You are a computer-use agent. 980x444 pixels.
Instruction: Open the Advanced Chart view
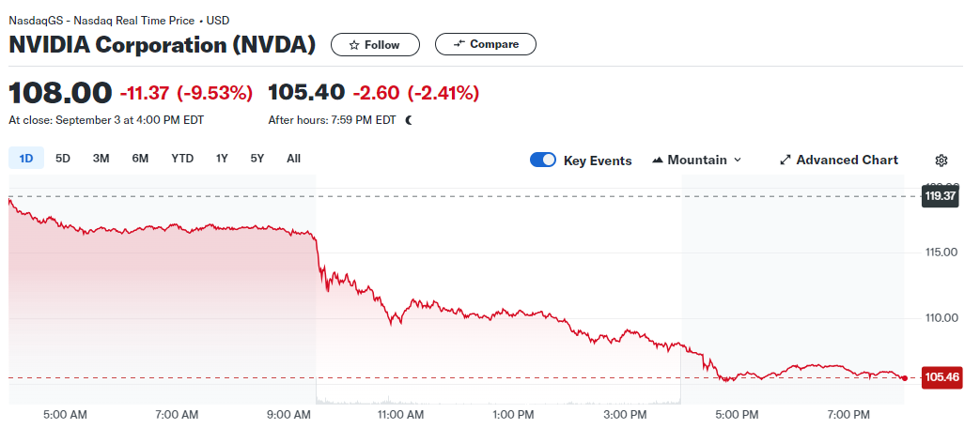point(847,161)
